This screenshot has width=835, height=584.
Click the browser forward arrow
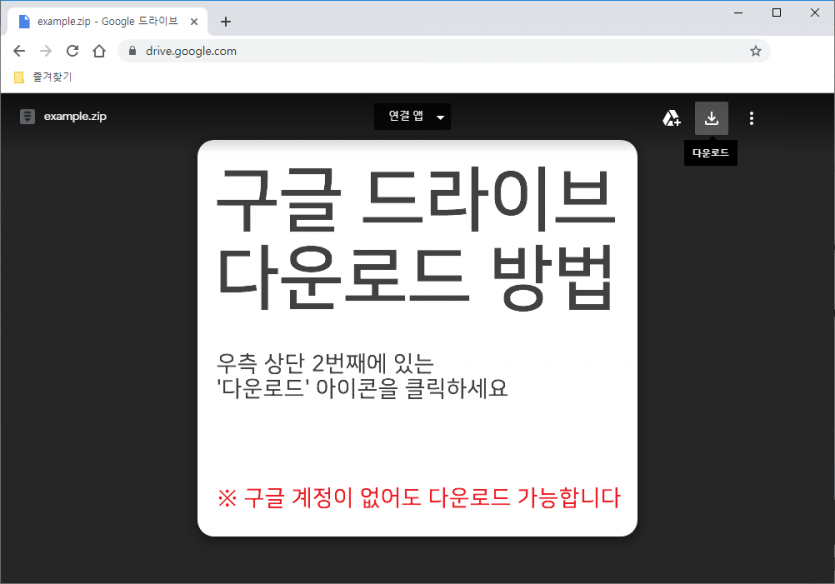(46, 51)
